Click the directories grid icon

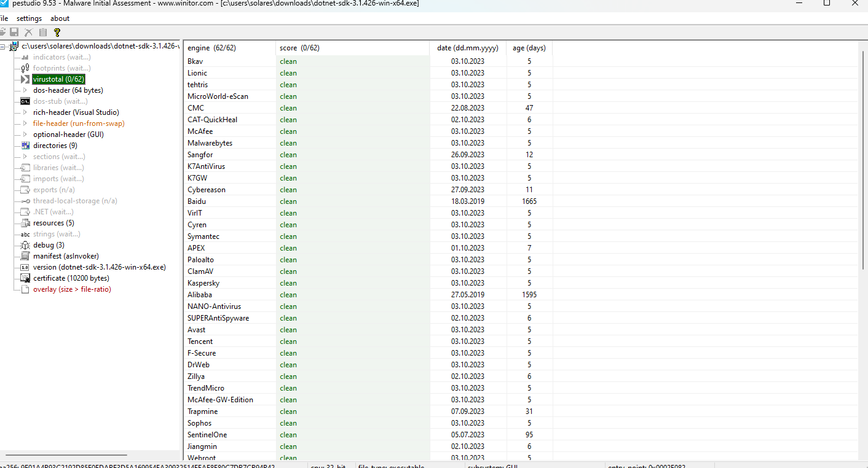tap(25, 146)
